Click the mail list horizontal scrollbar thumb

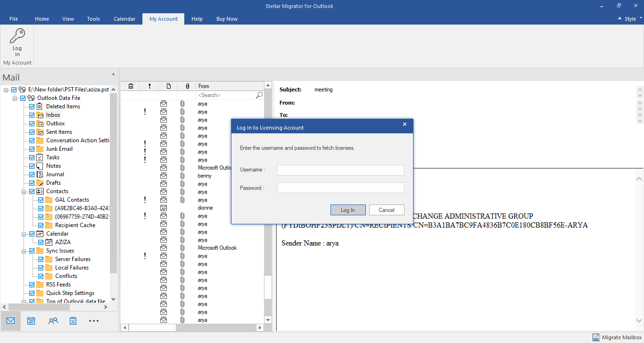click(x=152, y=327)
